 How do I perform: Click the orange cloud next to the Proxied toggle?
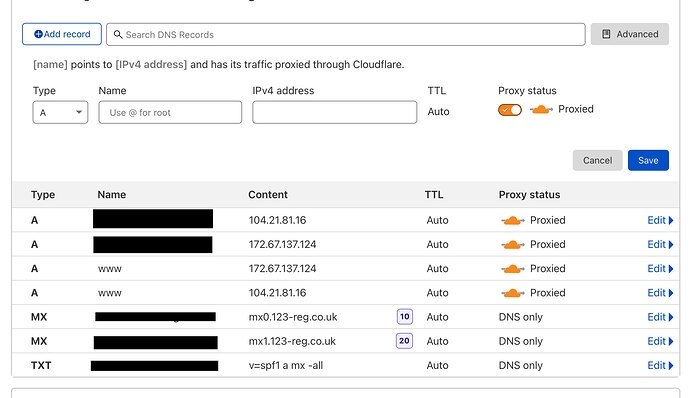(541, 109)
